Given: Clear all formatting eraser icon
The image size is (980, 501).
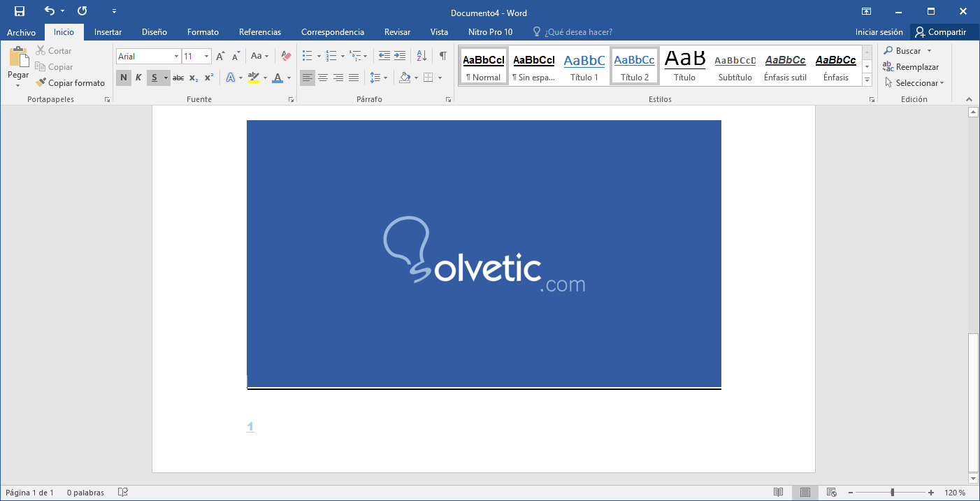Looking at the screenshot, I should (x=286, y=56).
